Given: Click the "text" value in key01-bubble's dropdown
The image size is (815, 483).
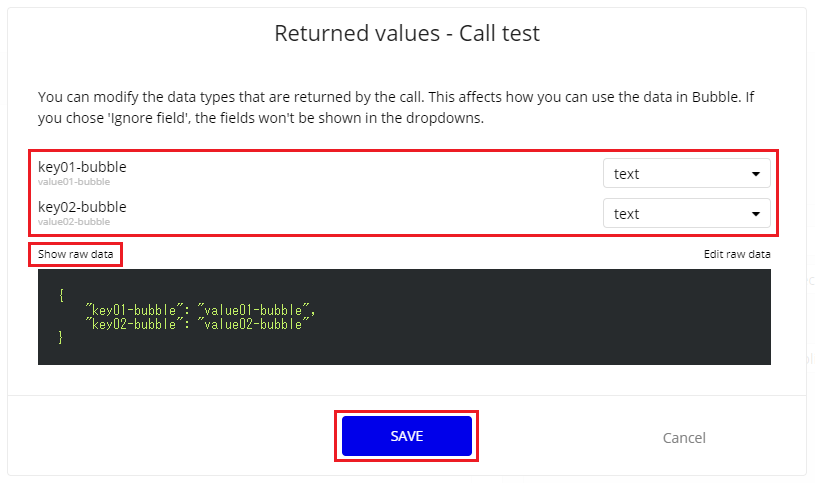Looking at the screenshot, I should tap(627, 174).
